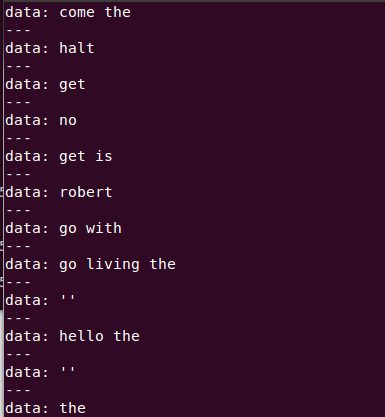Click the word 'robert' in terminal
Image resolution: width=385 pixels, height=417 pixels.
[x=86, y=192]
